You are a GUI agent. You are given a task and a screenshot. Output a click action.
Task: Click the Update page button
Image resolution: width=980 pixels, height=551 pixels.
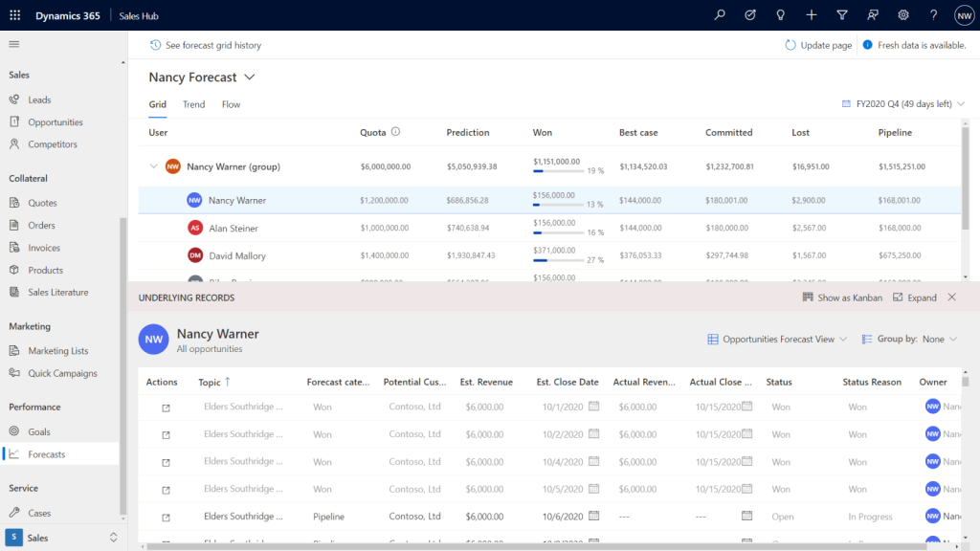click(818, 45)
